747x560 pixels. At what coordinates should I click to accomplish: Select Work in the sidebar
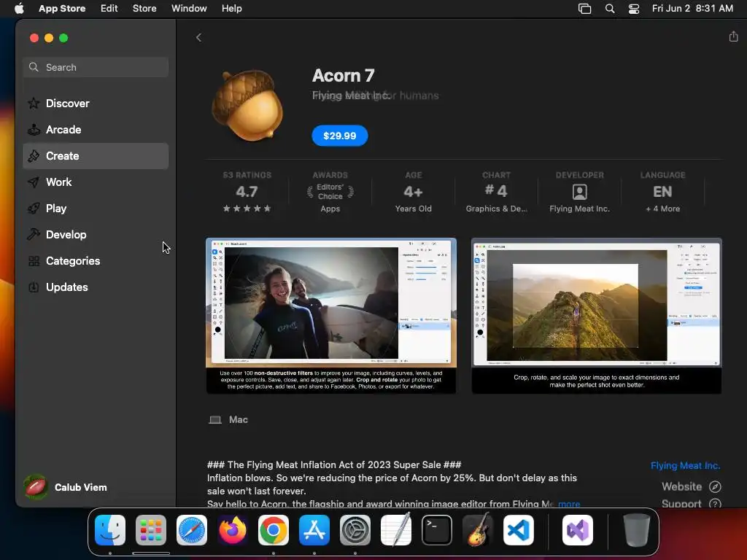(x=96, y=182)
